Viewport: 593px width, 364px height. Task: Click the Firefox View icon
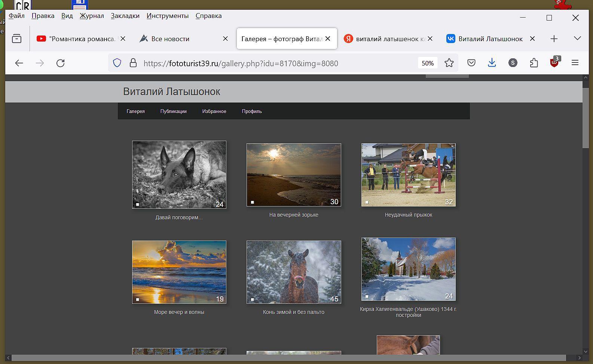pyautogui.click(x=16, y=39)
